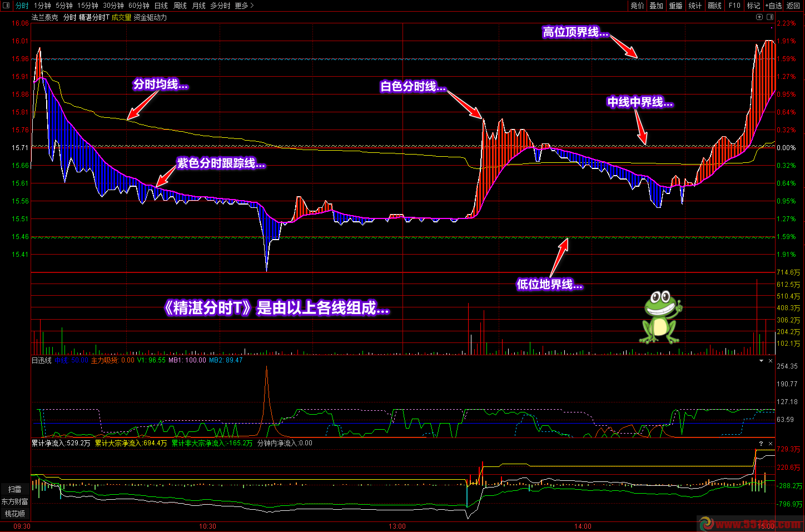This screenshot has width=805, height=532.
Task: Open F10 company information
Action: pyautogui.click(x=734, y=6)
